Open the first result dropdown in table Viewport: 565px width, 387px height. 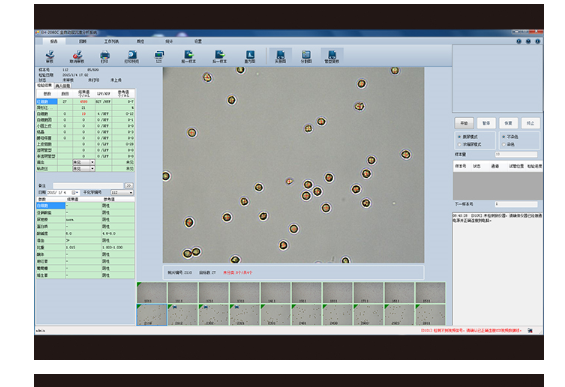84,162
